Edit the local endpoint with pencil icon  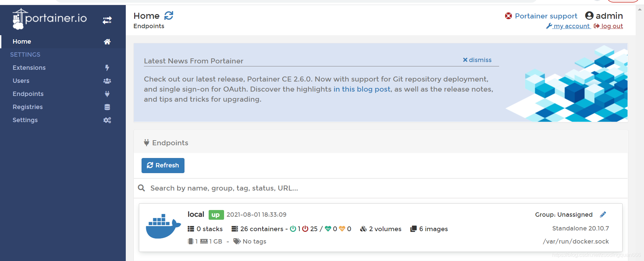(603, 215)
